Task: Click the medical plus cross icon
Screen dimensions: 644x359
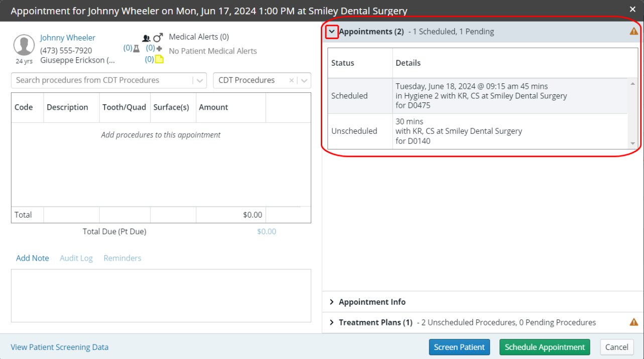Action: [159, 49]
